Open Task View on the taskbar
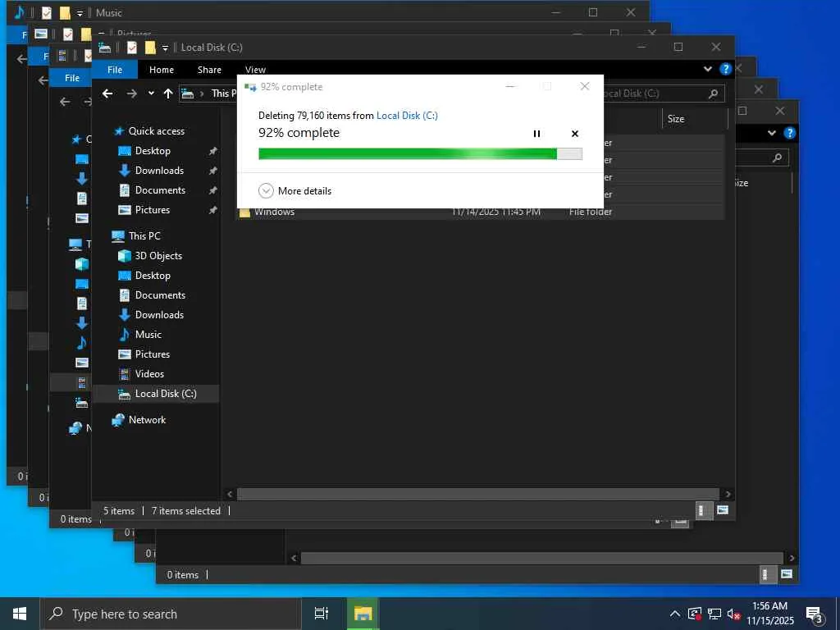The width and height of the screenshot is (840, 630). click(x=322, y=614)
